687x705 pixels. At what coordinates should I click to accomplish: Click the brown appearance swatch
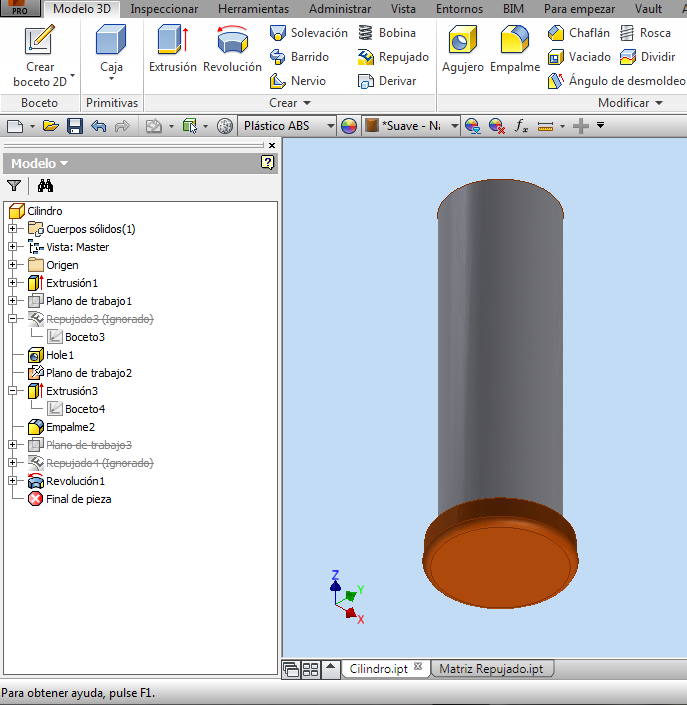[372, 125]
